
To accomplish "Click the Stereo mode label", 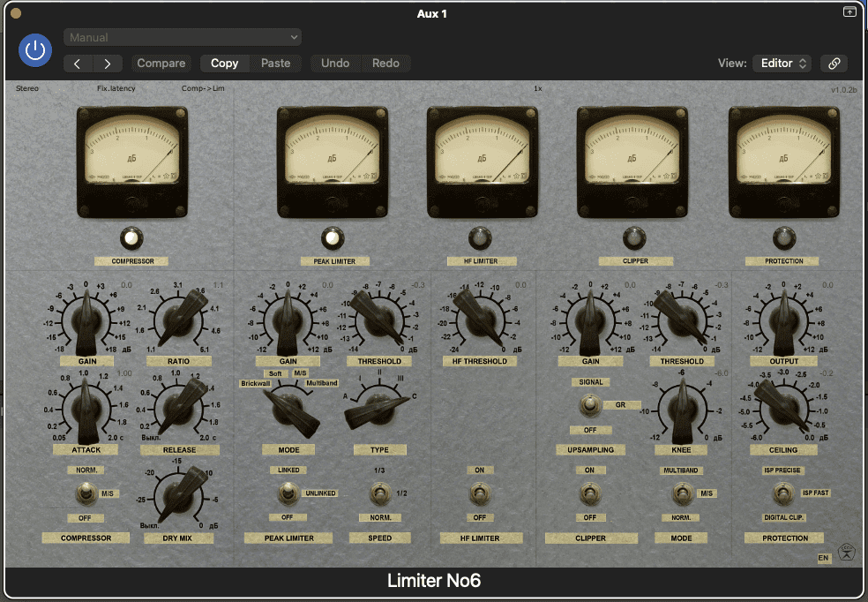I will pyautogui.click(x=27, y=88).
